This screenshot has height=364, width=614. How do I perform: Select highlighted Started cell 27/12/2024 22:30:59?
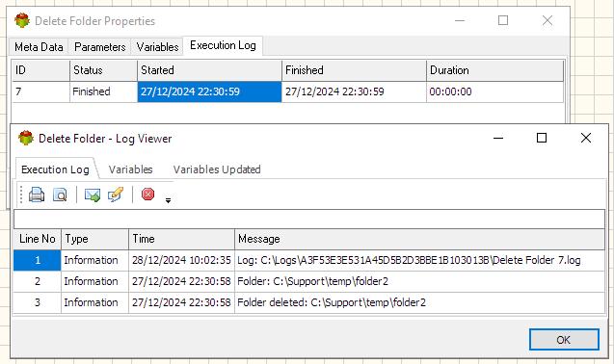209,91
